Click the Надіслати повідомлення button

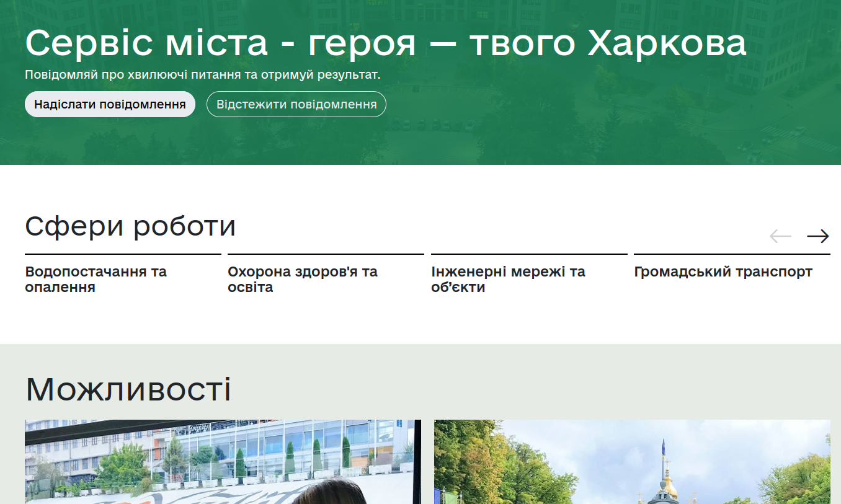[110, 104]
